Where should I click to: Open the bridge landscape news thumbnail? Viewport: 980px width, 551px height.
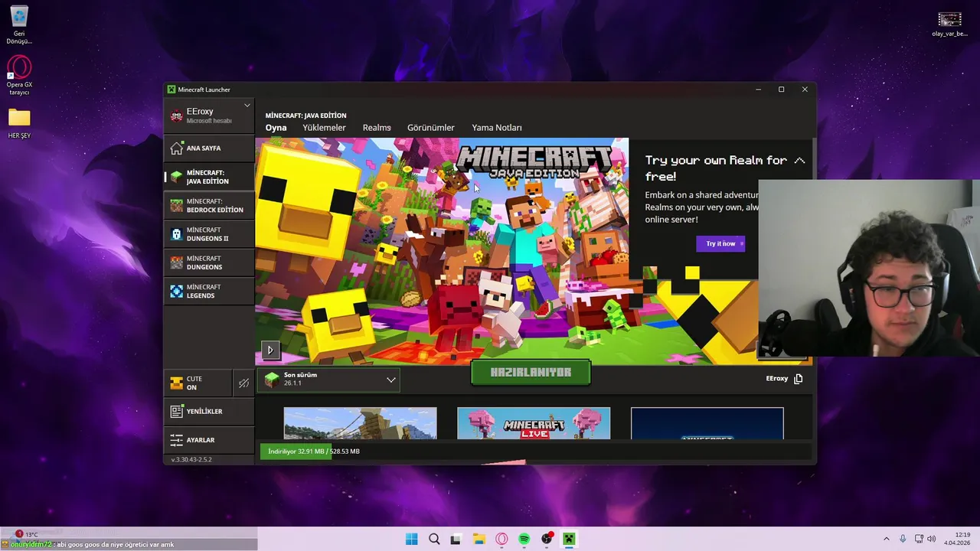(x=360, y=423)
